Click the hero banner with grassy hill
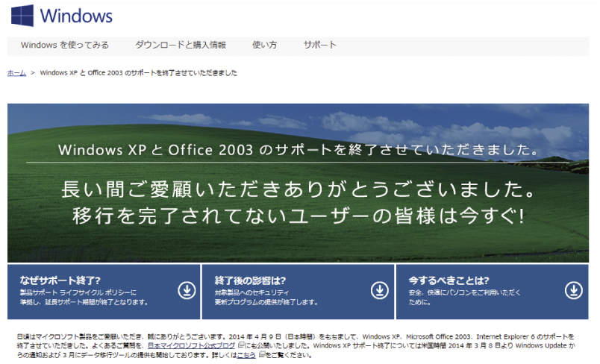Screen dimensions: 600x364 click(298, 183)
